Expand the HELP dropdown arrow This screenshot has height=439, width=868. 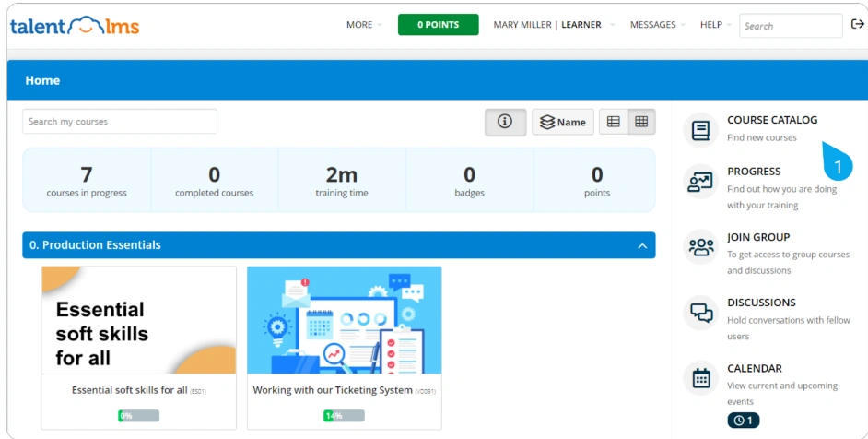point(729,25)
